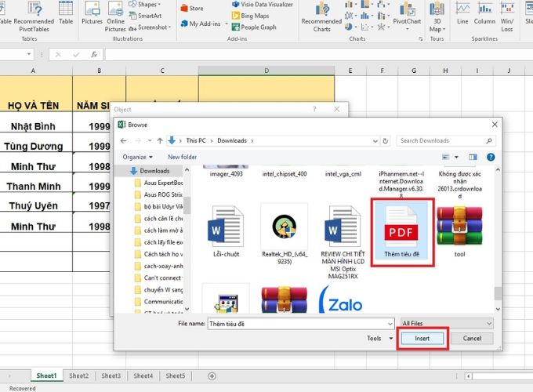Open the PivotChart dropdown
Screen dimensions: 533x392
tap(407, 17)
